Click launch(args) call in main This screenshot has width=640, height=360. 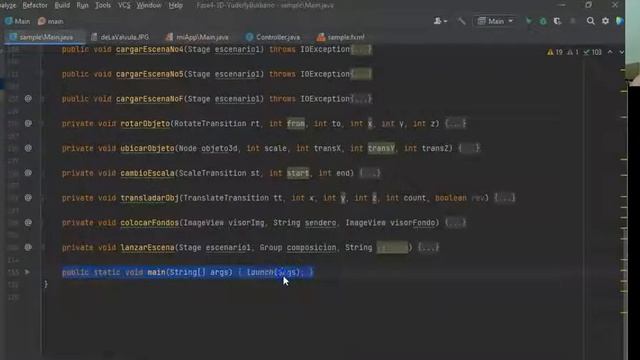point(273,272)
